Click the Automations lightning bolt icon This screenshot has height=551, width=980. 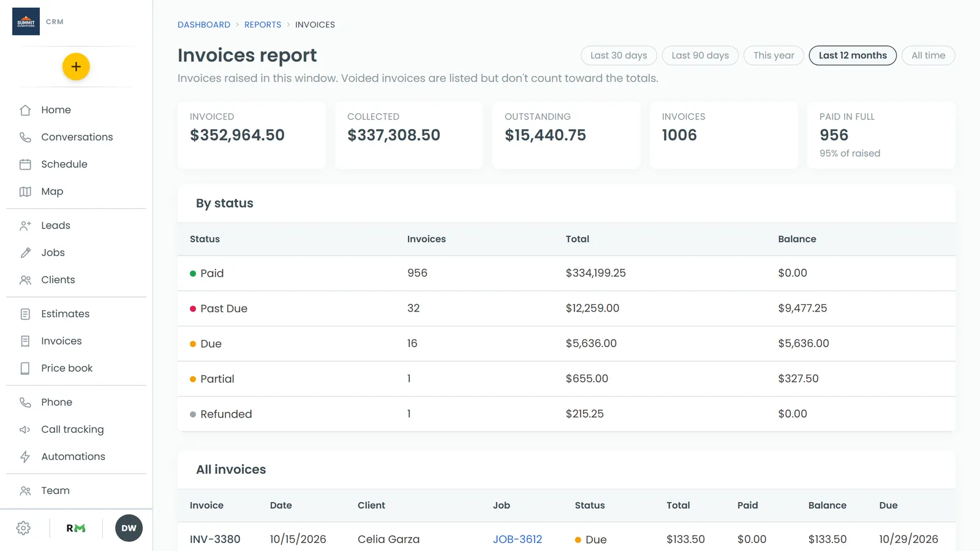point(25,457)
